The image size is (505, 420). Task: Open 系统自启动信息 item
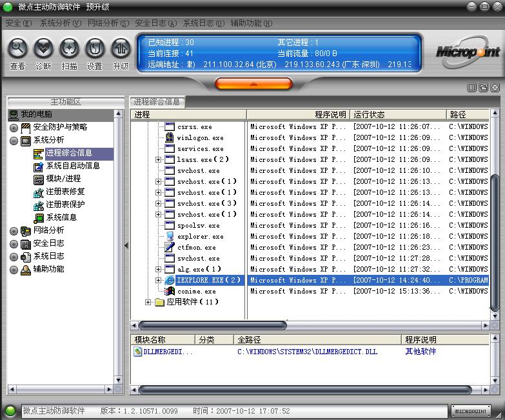(x=73, y=166)
